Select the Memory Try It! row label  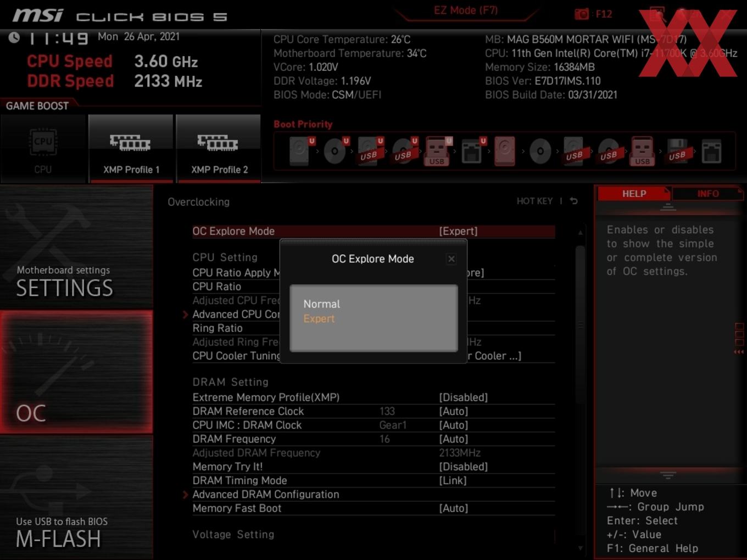tap(227, 467)
